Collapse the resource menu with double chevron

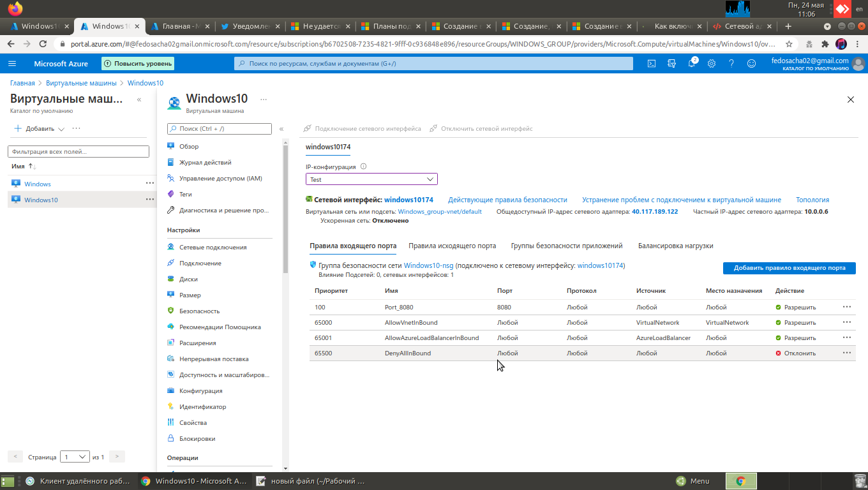pyautogui.click(x=281, y=129)
